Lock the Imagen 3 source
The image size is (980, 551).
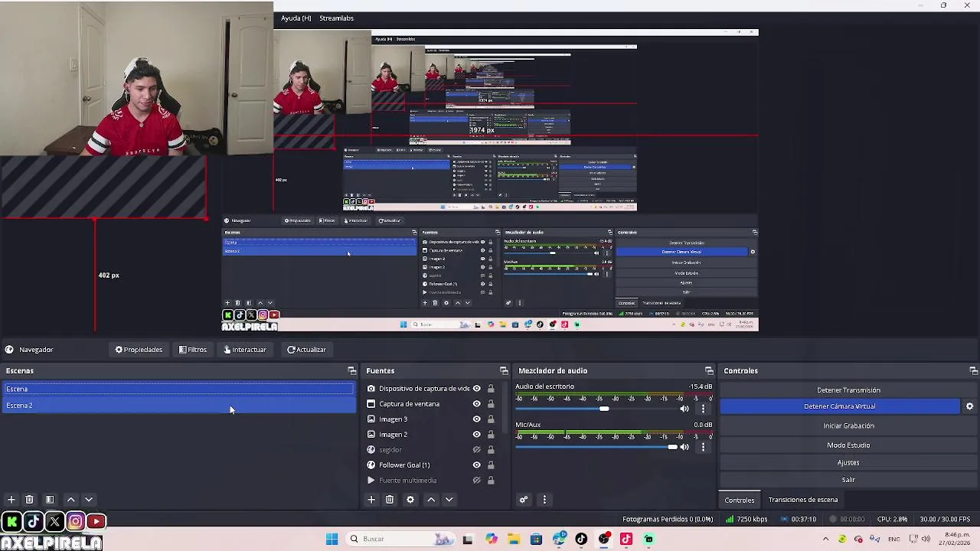tap(491, 419)
